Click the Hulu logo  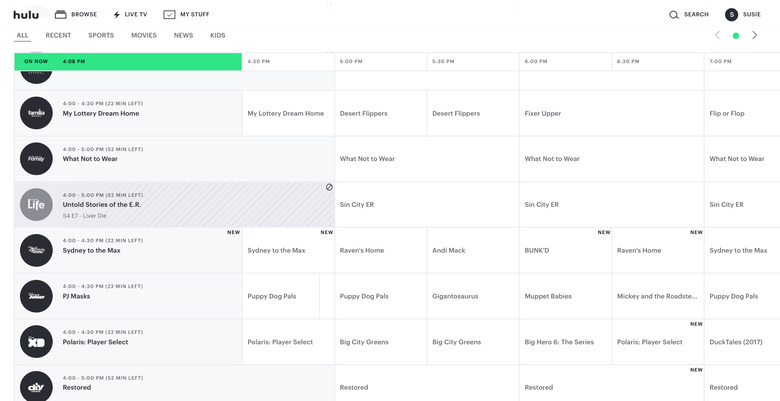pyautogui.click(x=26, y=14)
